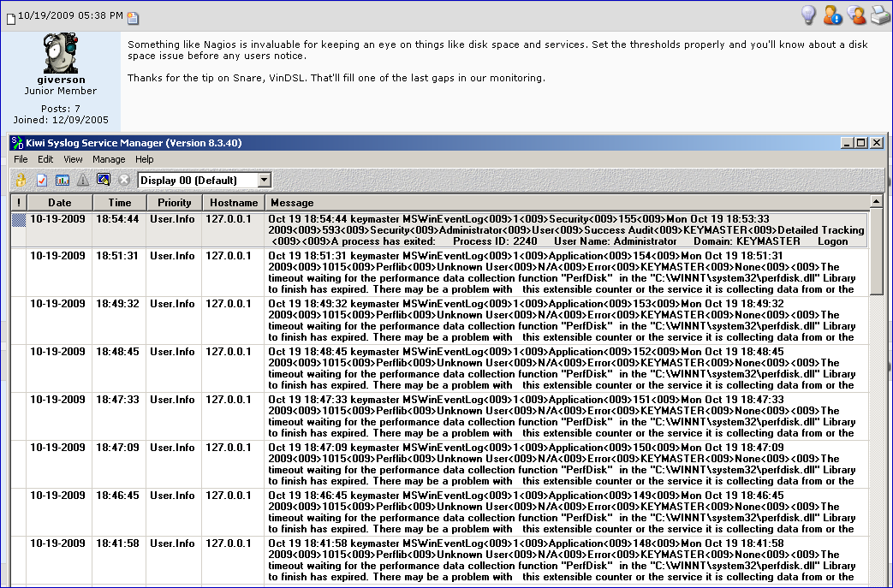The width and height of the screenshot is (893, 588).
Task: Click the page icon before the post date
Action: click(11, 20)
